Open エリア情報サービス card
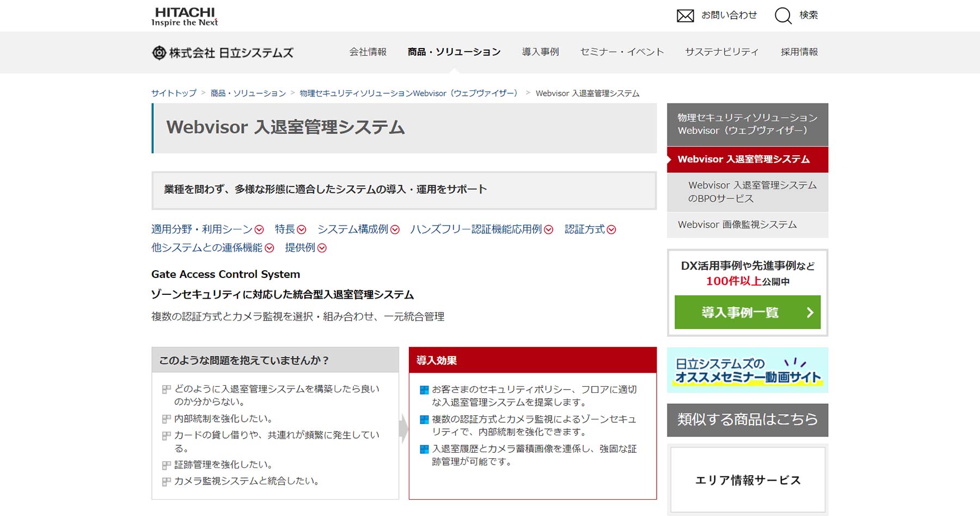 (x=748, y=479)
